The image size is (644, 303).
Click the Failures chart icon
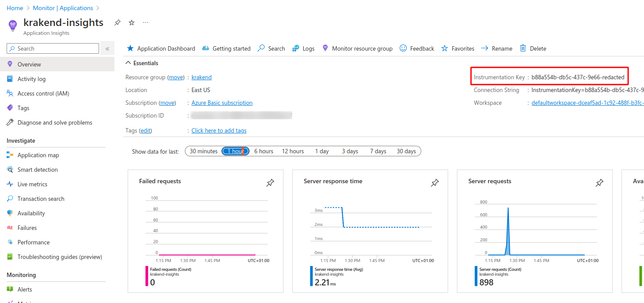click(x=10, y=228)
